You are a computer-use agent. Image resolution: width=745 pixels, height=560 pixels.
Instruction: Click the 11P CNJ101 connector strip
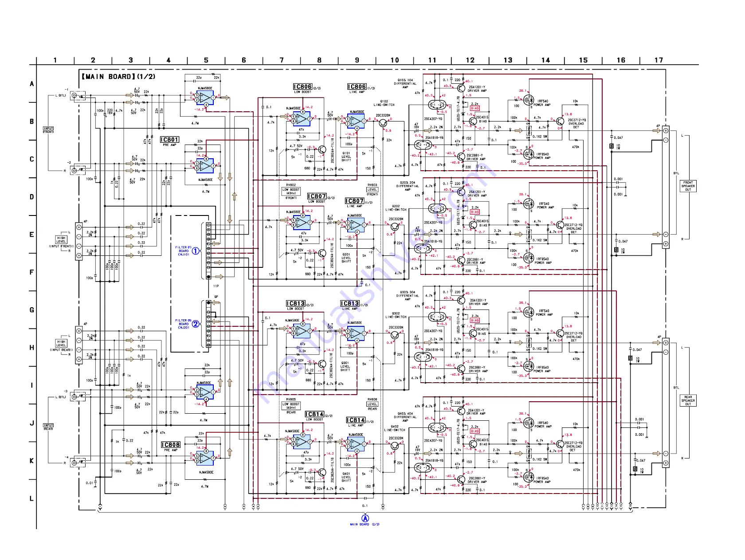pos(208,251)
